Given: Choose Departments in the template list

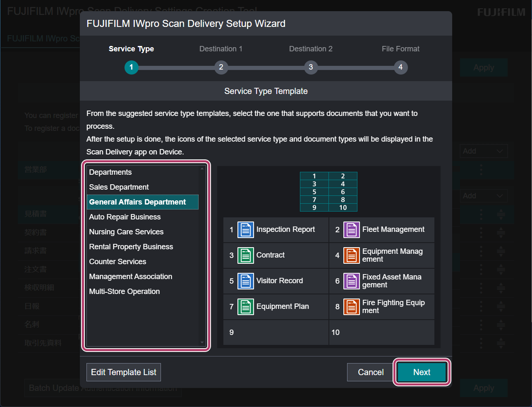Looking at the screenshot, I should tap(143, 172).
